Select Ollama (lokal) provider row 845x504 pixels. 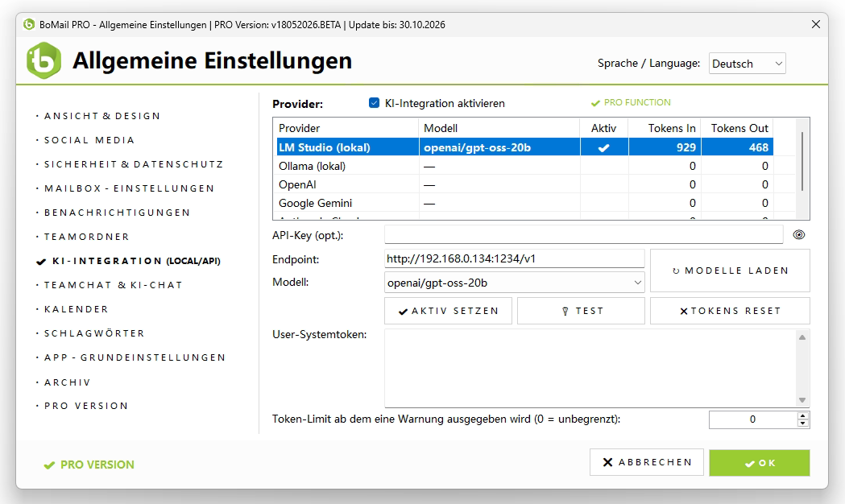pos(525,166)
